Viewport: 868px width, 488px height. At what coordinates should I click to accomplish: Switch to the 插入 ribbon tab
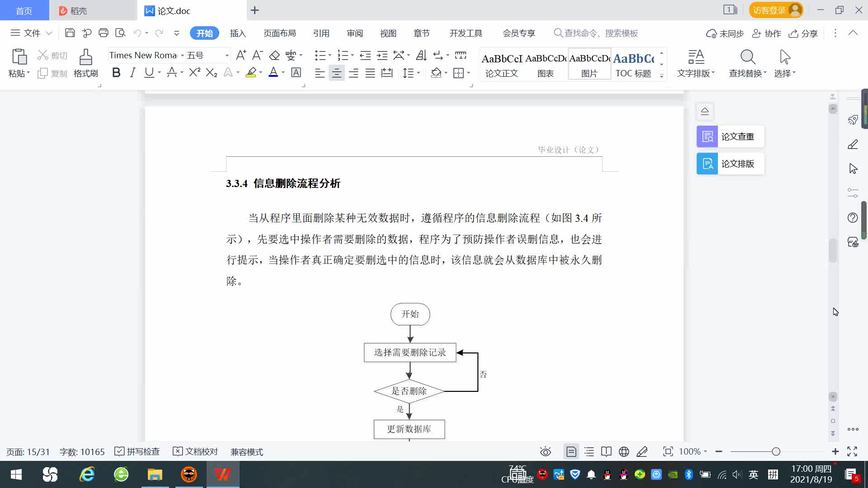tap(237, 33)
